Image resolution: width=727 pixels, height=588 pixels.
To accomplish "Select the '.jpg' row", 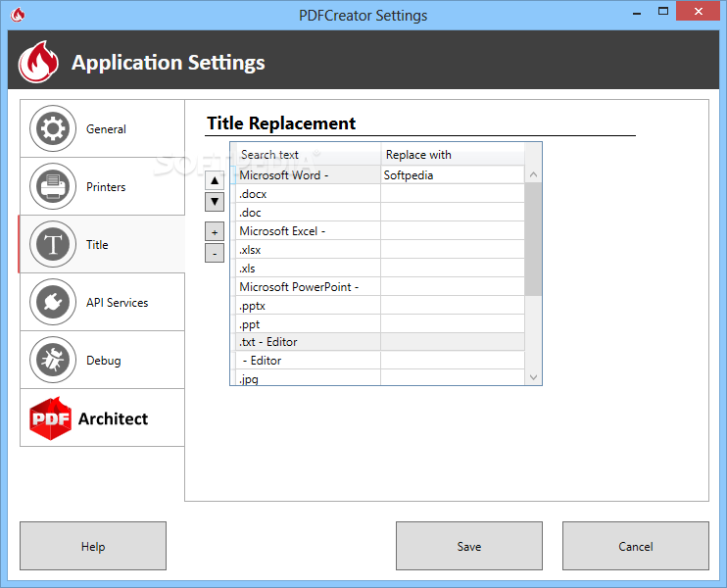I will point(380,378).
